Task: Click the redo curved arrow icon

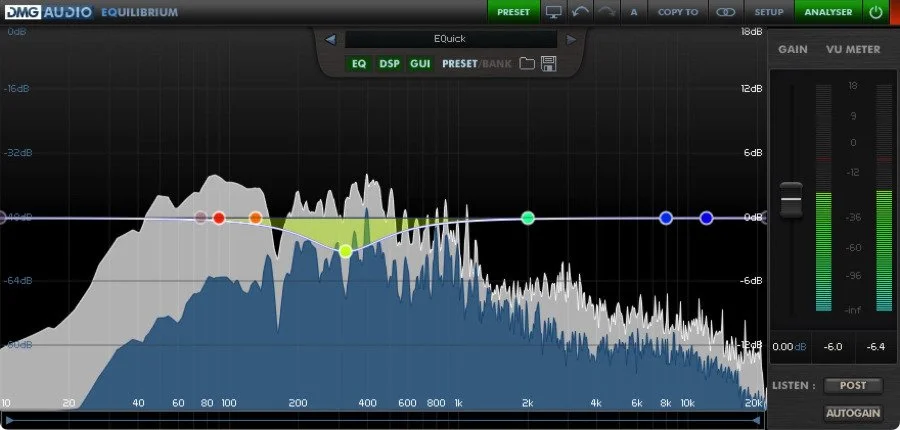Action: 607,12
